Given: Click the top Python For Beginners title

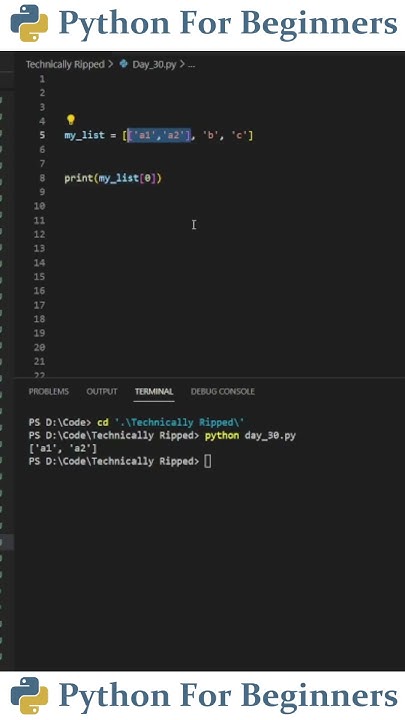Looking at the screenshot, I should (228, 23).
